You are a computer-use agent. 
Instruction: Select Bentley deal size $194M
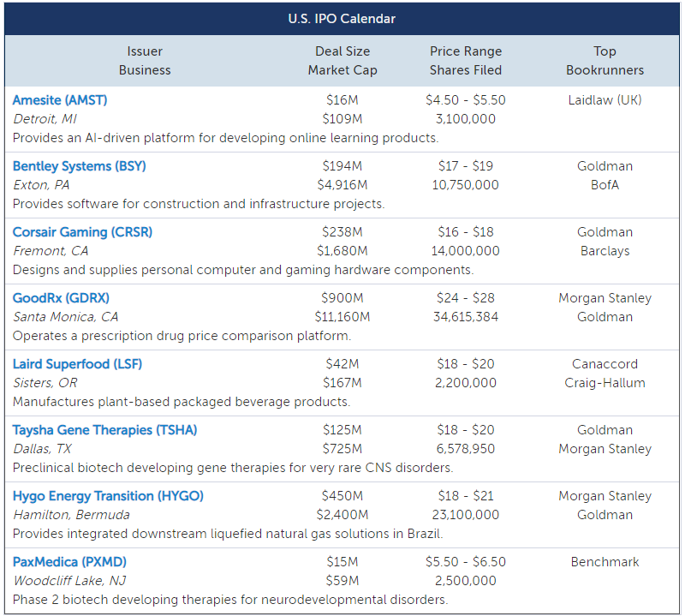pyautogui.click(x=342, y=166)
